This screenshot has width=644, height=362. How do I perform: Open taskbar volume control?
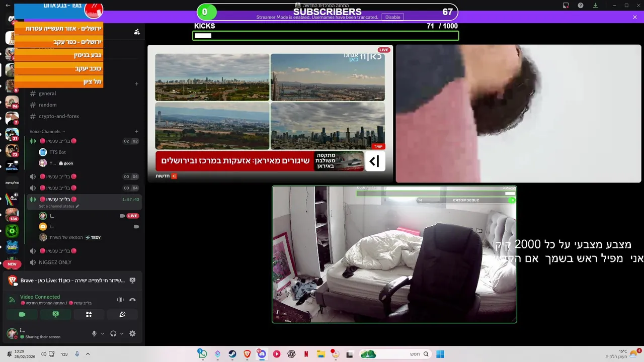click(x=43, y=354)
